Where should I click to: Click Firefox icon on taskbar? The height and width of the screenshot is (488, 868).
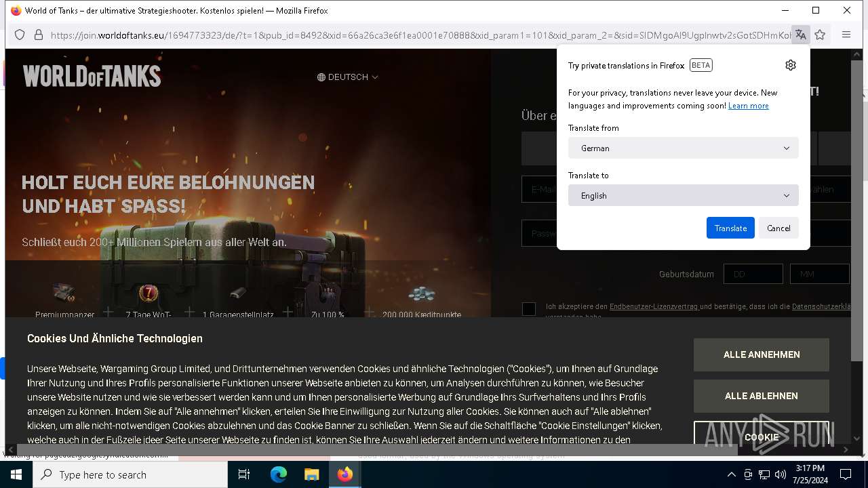[x=344, y=474]
